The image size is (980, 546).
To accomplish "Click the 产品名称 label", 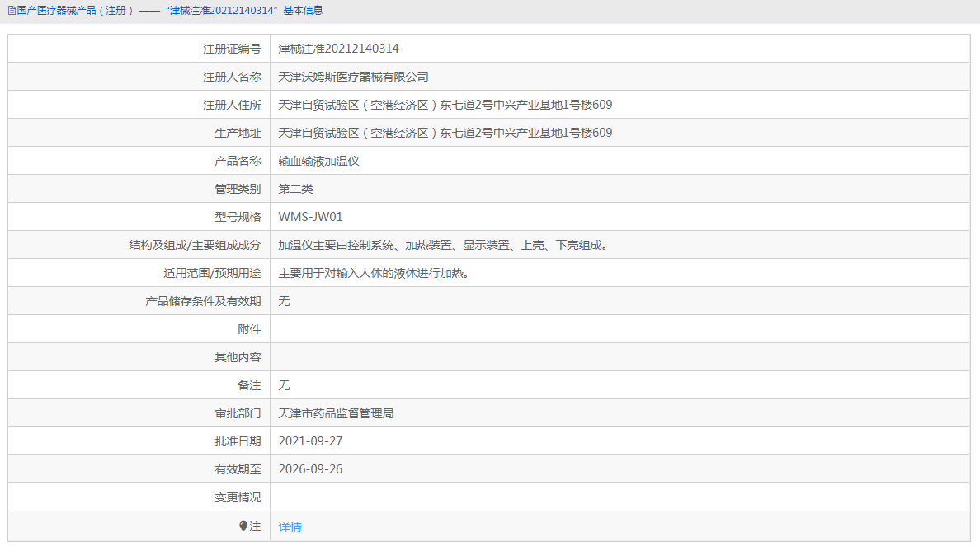I will [238, 161].
